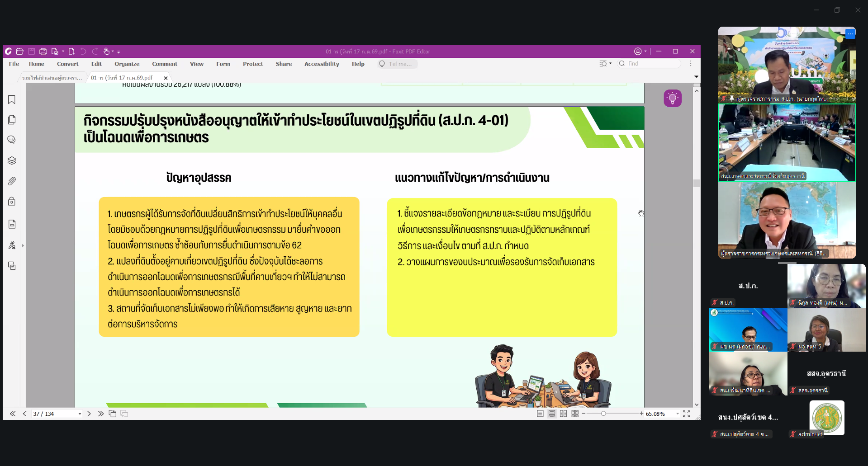Open the user account icon
The image size is (868, 466).
tap(638, 52)
